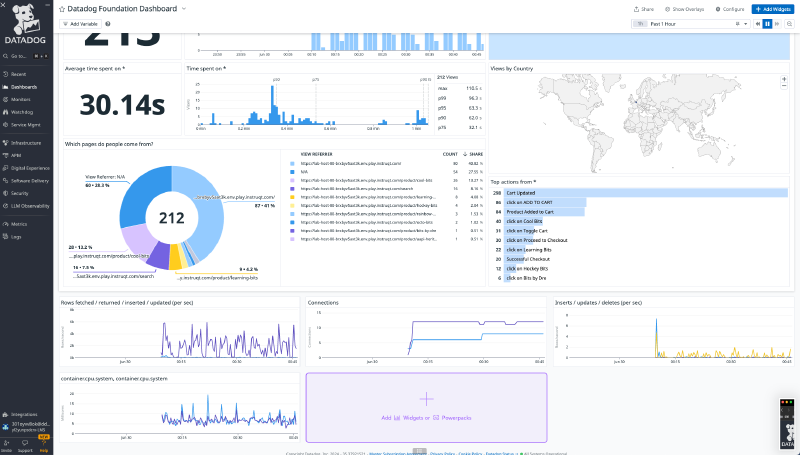
Task: Click the Add Widgets button
Action: pyautogui.click(x=774, y=7)
